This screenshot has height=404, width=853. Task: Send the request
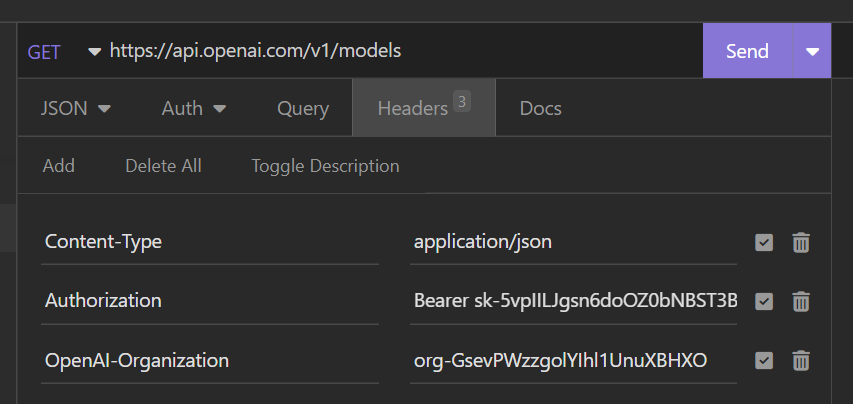coord(747,51)
